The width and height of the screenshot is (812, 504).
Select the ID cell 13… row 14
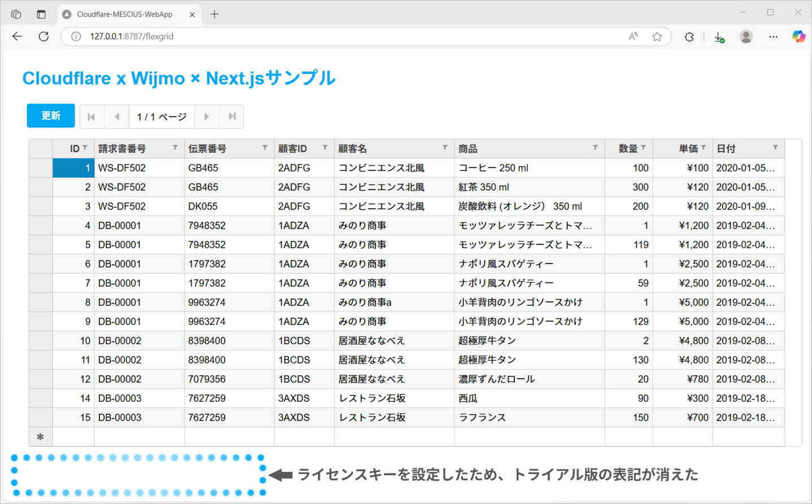click(73, 398)
